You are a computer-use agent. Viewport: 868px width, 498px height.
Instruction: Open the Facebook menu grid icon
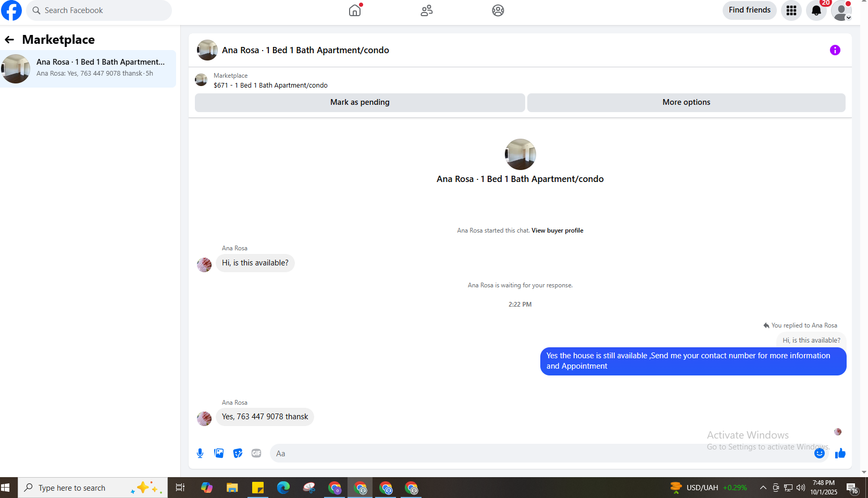tap(791, 10)
